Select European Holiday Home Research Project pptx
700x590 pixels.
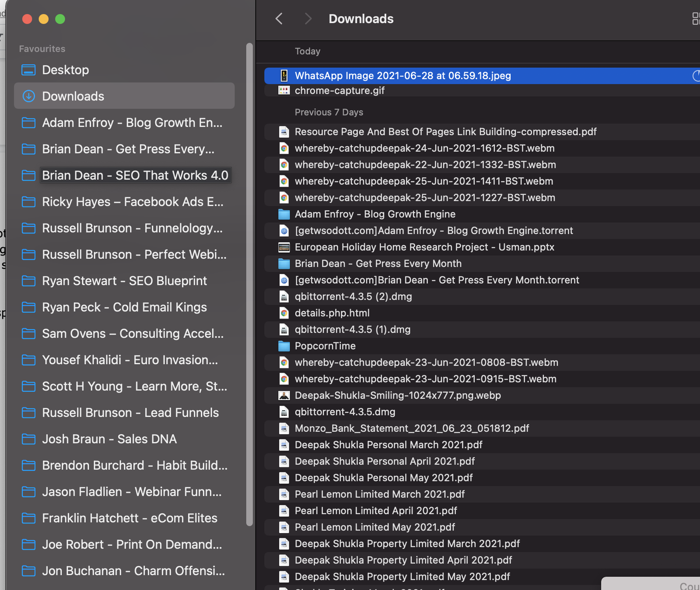click(482, 247)
